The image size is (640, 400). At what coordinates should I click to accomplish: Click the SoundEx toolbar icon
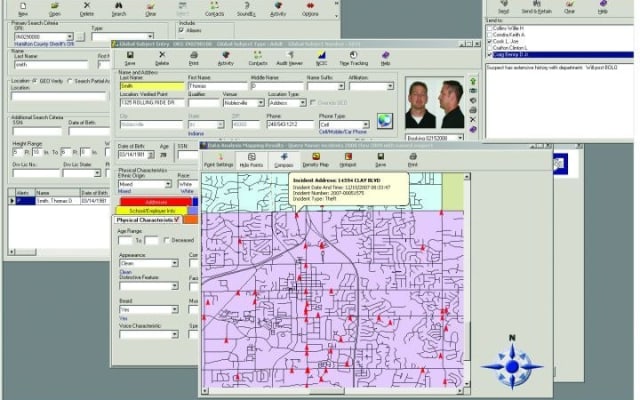245,9
